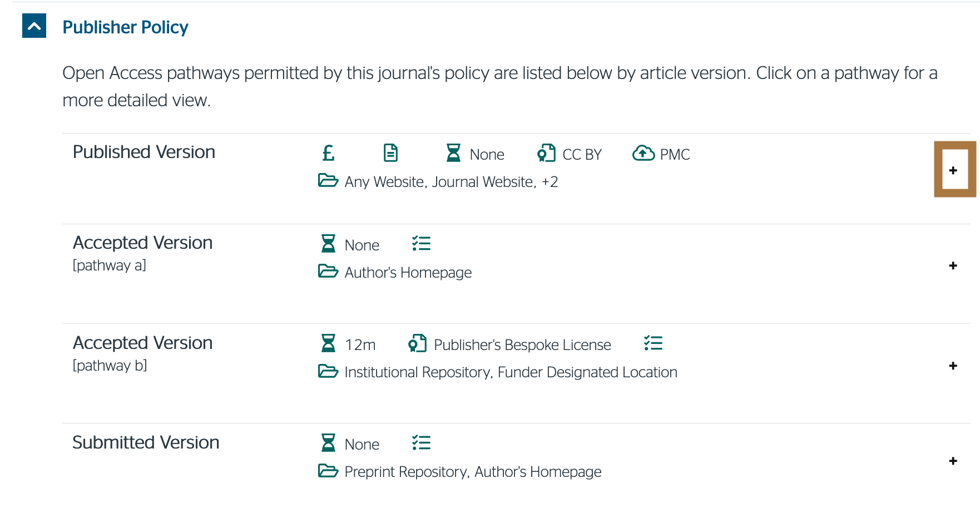Screen dimensions: 980x522
Task: Collapse the Publisher Policy section
Action: tap(34, 26)
